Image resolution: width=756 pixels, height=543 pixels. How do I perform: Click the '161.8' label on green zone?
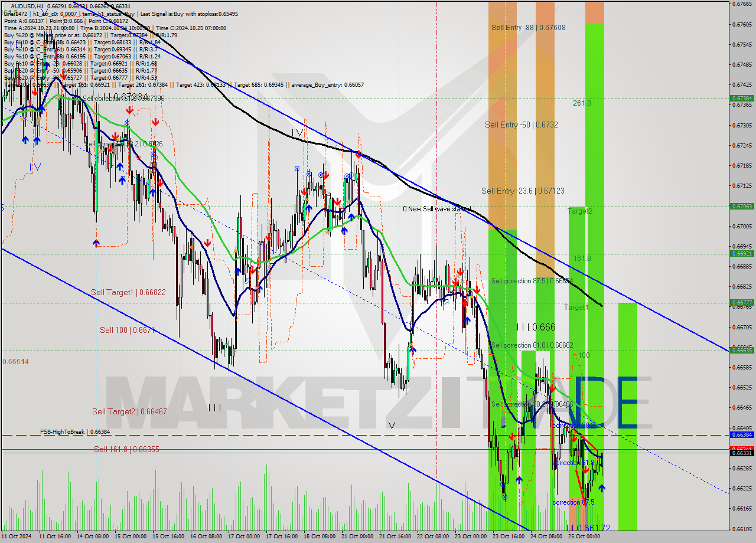(x=582, y=259)
